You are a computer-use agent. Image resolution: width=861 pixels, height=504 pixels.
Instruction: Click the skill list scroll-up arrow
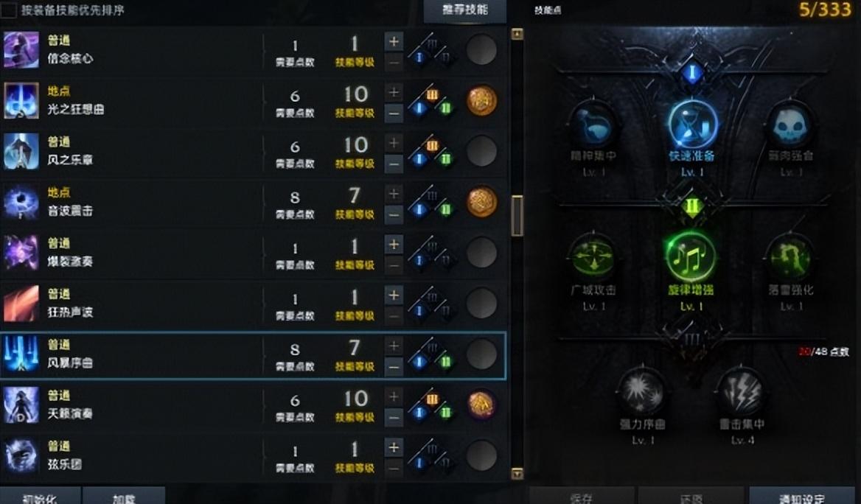(517, 34)
